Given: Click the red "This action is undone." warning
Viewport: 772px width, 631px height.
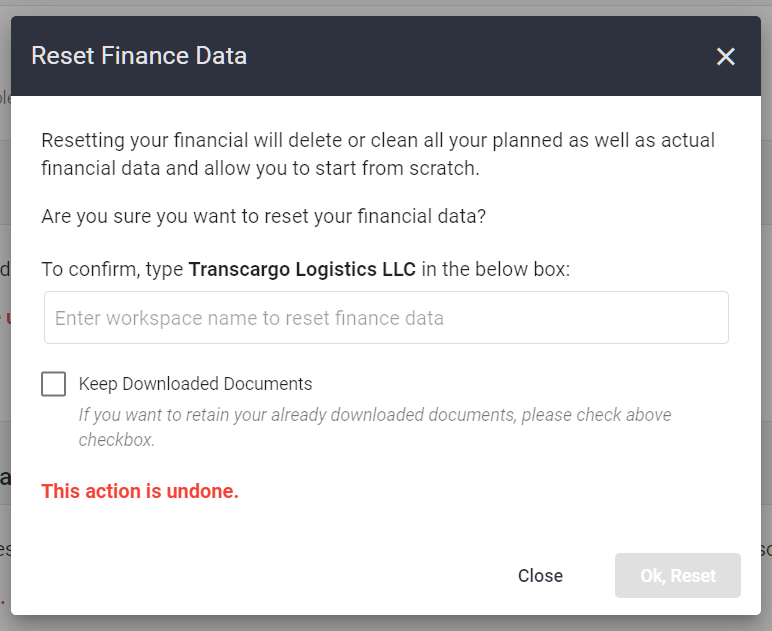Looking at the screenshot, I should click(140, 491).
